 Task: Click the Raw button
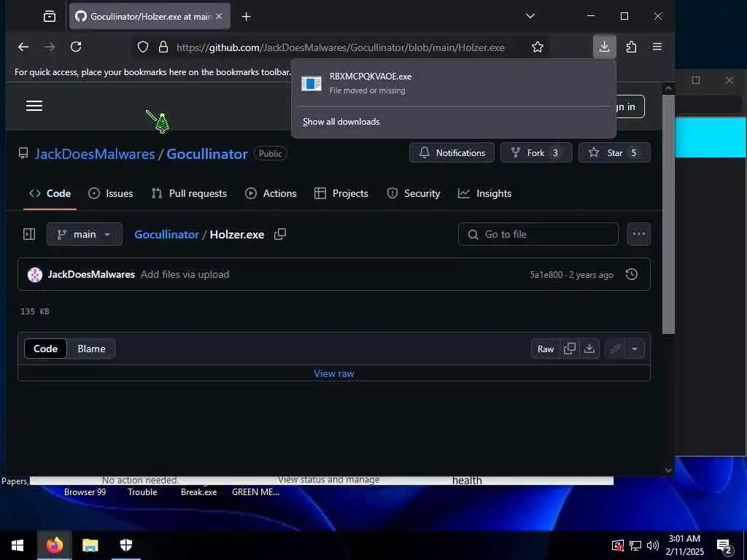point(546,349)
